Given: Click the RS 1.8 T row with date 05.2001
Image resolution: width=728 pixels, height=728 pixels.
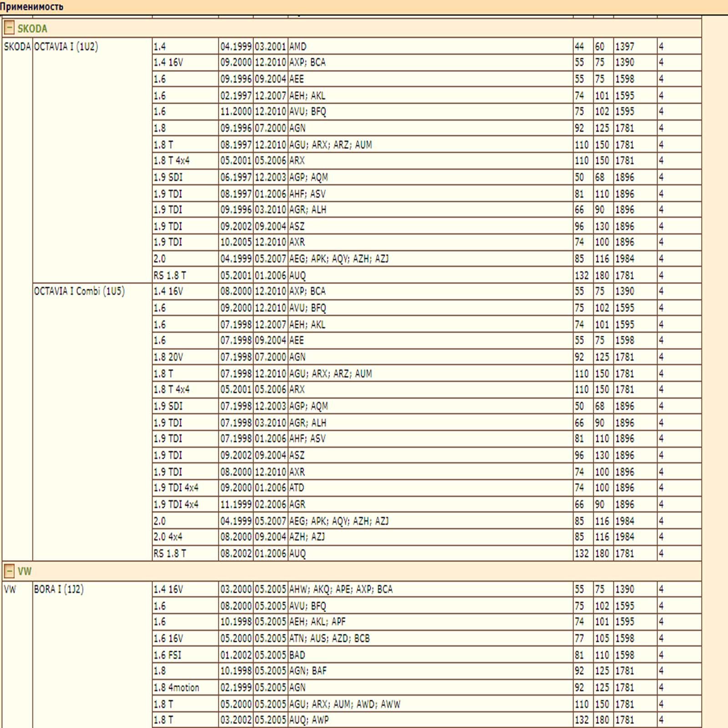Looking at the screenshot, I should point(427,275).
